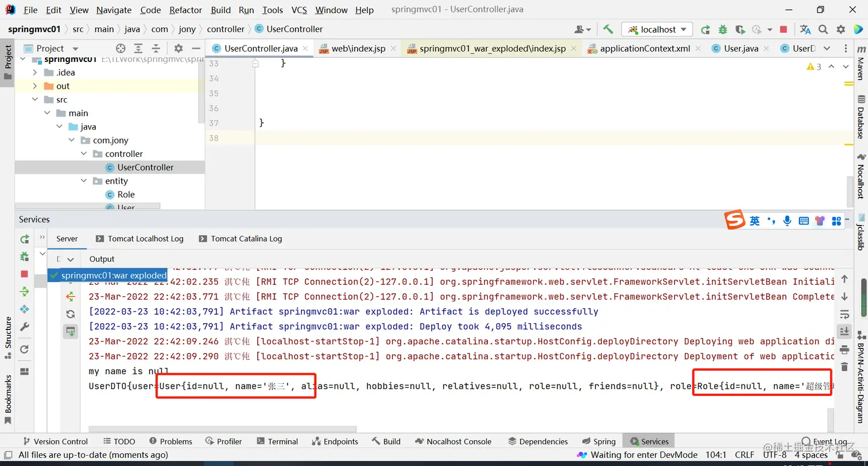Open Search Everywhere magnifier icon

(x=823, y=29)
